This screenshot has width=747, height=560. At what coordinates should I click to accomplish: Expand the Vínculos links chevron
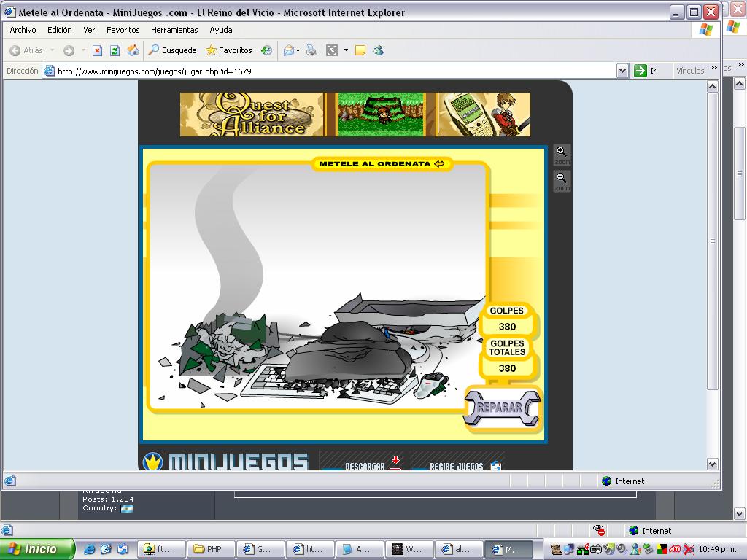713,68
